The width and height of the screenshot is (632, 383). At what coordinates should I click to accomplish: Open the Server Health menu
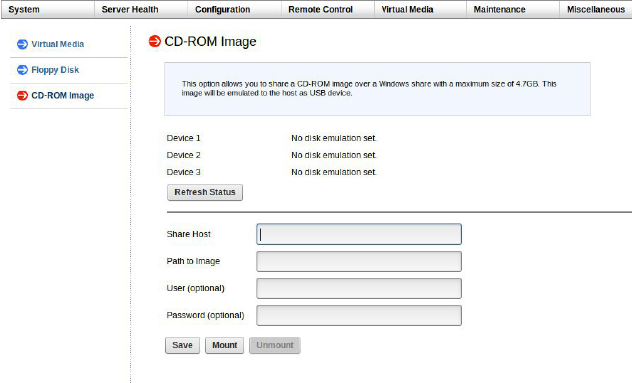130,9
